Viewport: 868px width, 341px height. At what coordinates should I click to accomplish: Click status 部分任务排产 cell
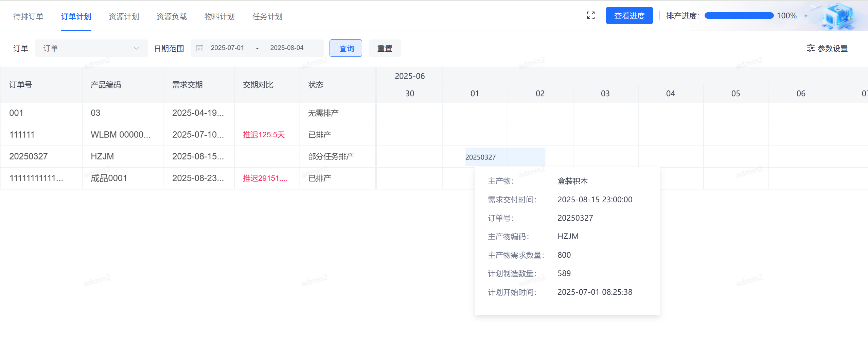click(x=337, y=156)
